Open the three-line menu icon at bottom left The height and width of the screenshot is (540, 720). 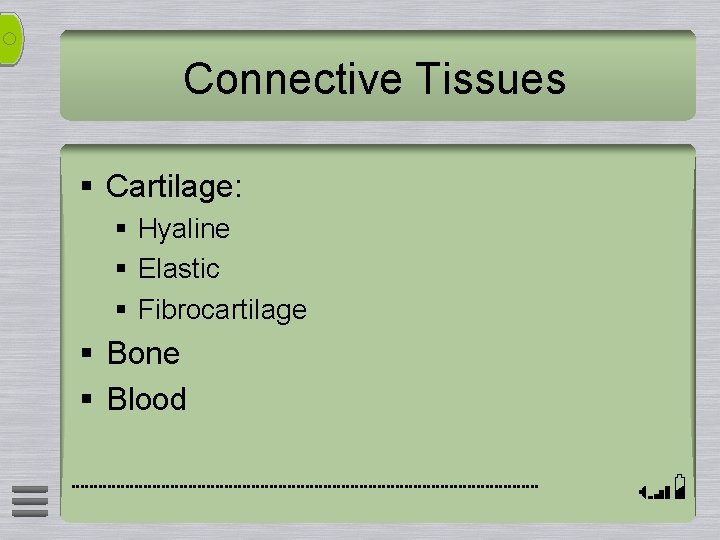pos(30,501)
